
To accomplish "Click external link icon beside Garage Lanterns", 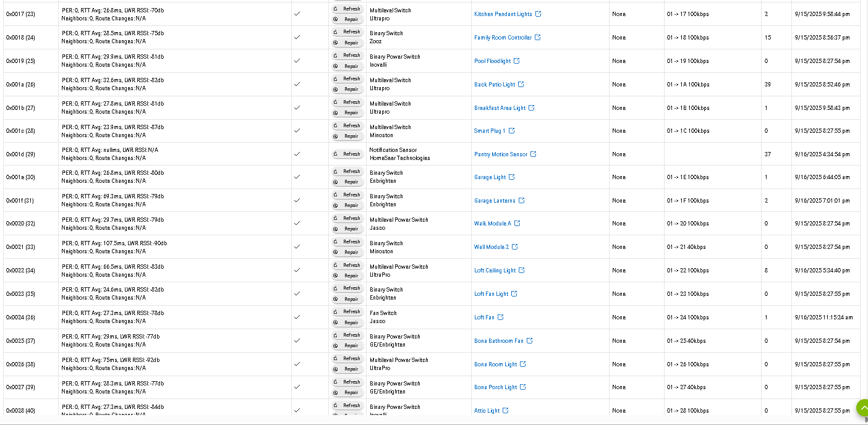I will [x=522, y=201].
